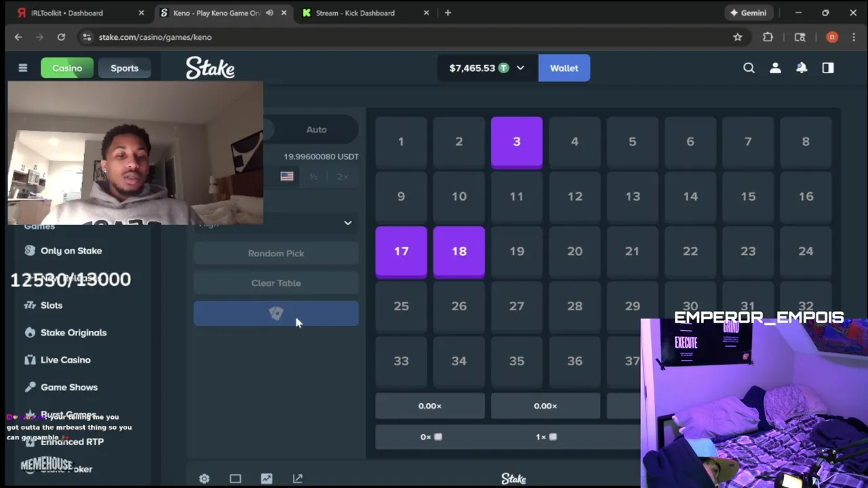Deselect keno number 17 tile
The width and height of the screenshot is (868, 488).
(x=401, y=252)
